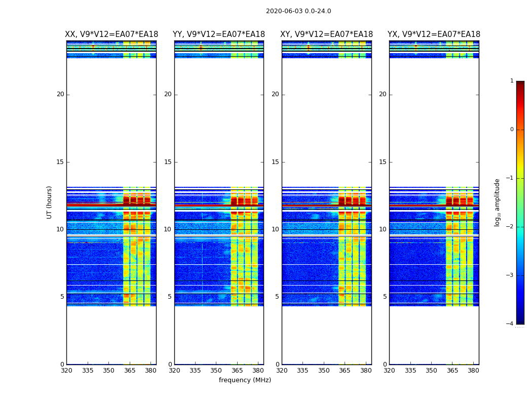This screenshot has width=532, height=405.
Task: Click the log10 amplitude colorbar label
Action: [x=498, y=202]
